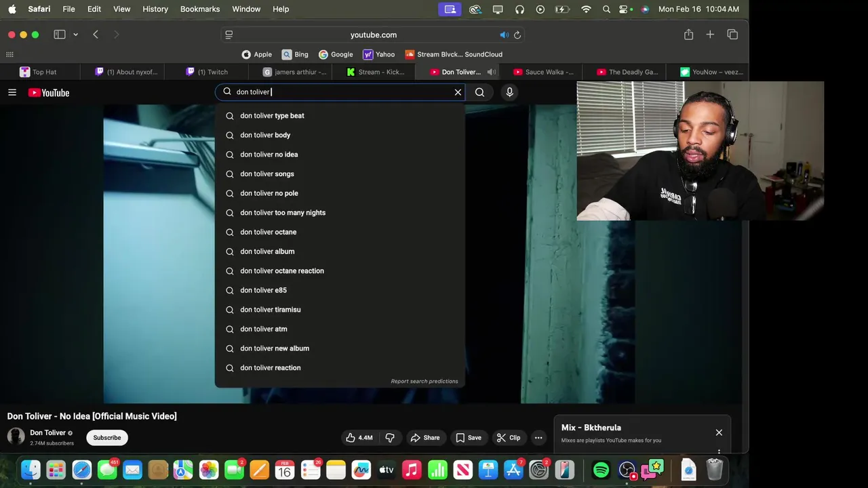Open the Don Toliver channel name
The height and width of the screenshot is (488, 868).
tap(47, 432)
